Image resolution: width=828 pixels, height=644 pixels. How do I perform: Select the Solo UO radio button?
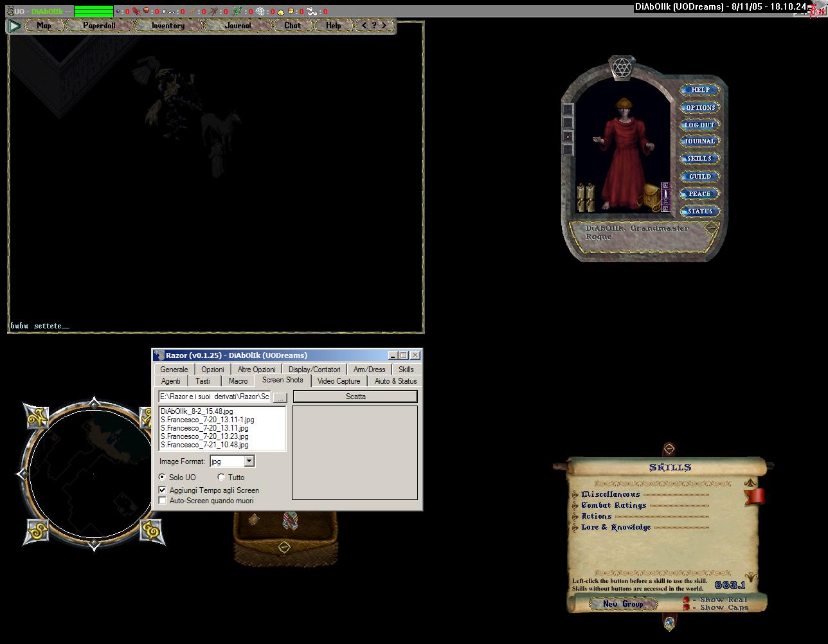[162, 478]
